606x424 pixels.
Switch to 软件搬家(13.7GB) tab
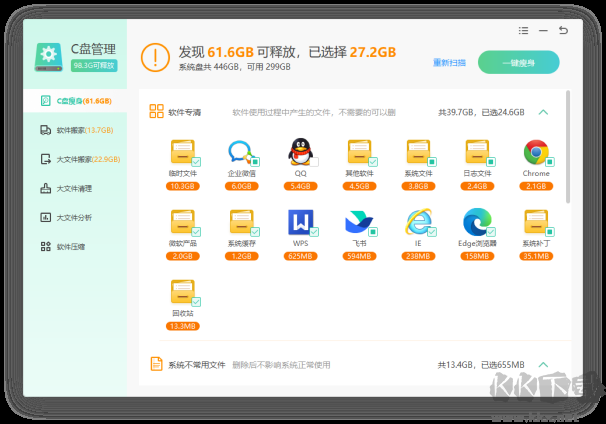(x=75, y=130)
